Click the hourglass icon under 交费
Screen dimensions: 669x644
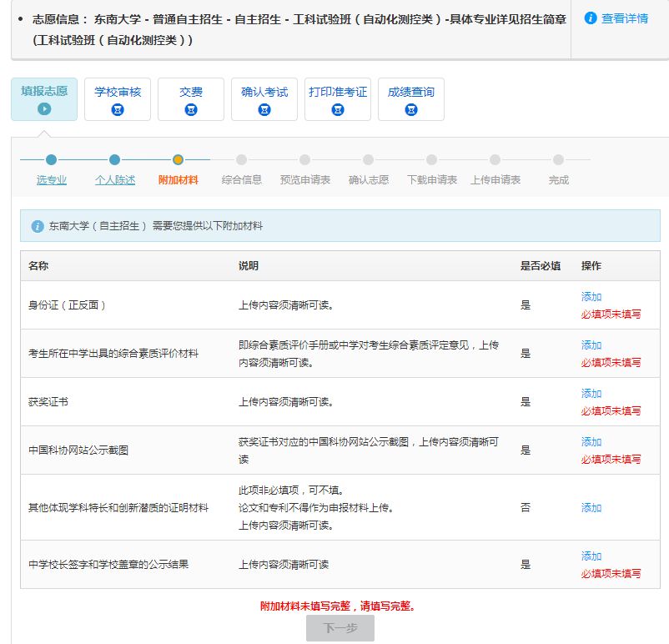[x=191, y=109]
